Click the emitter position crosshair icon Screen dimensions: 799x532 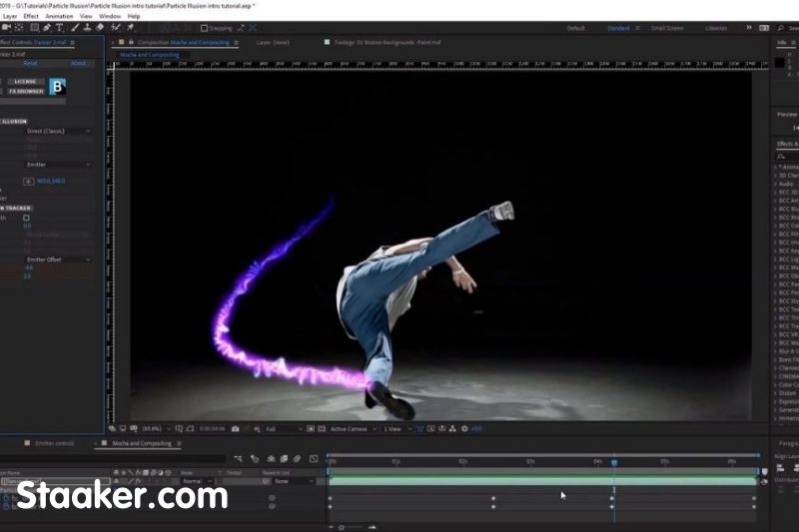pos(29,182)
